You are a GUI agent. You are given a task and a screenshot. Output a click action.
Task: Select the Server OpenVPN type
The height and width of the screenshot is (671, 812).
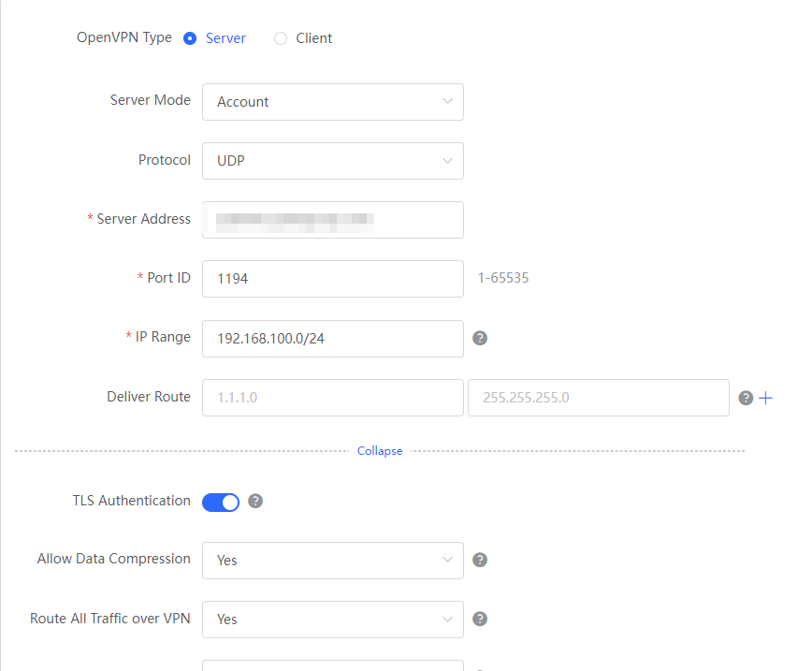[x=190, y=38]
